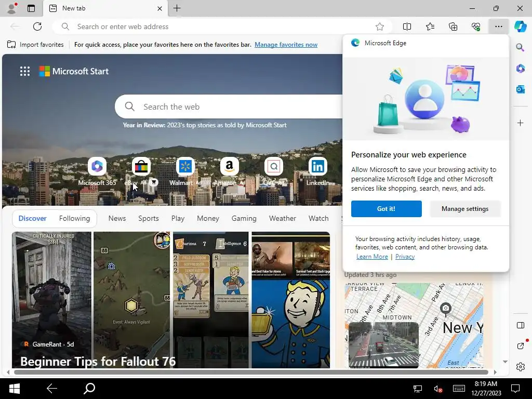
Task: Toggle sidebar panel layout icon
Action: pos(520,325)
